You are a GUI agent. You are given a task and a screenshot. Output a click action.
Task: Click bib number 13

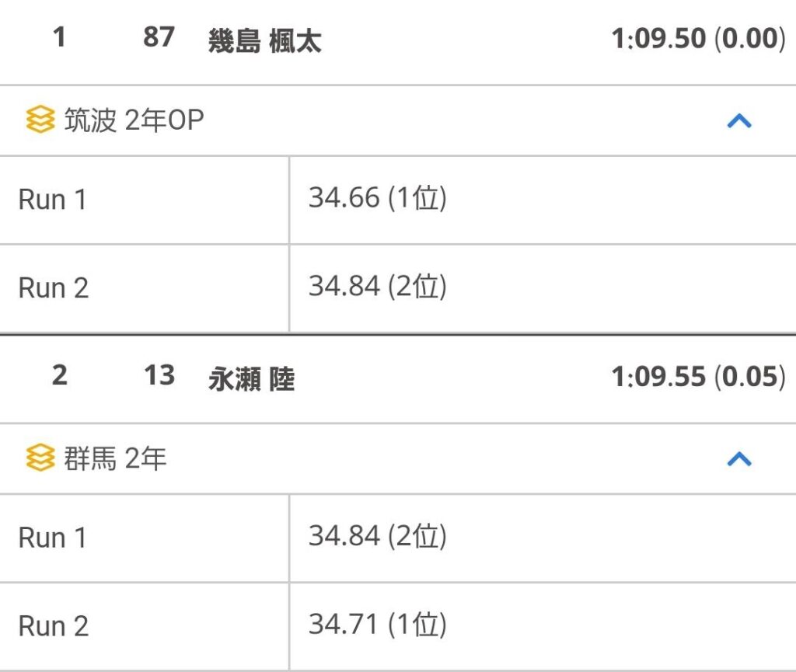coord(159,375)
